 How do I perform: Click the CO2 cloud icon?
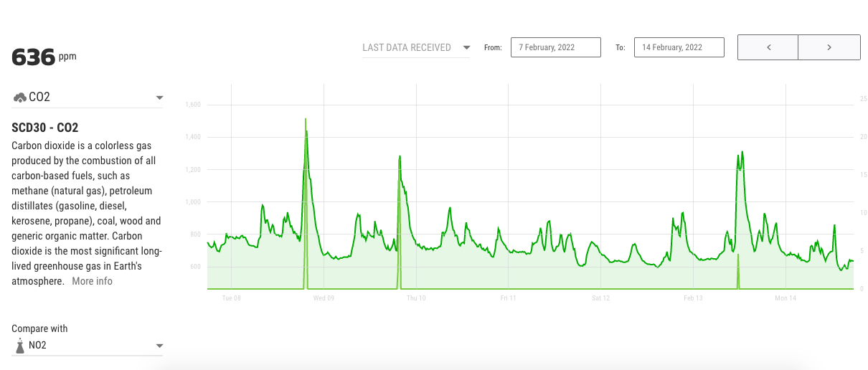tap(19, 98)
